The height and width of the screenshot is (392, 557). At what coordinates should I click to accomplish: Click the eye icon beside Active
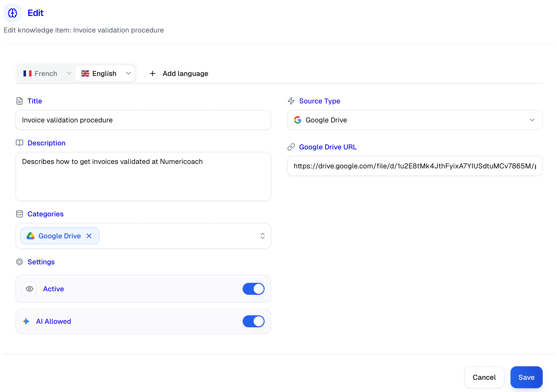point(29,289)
